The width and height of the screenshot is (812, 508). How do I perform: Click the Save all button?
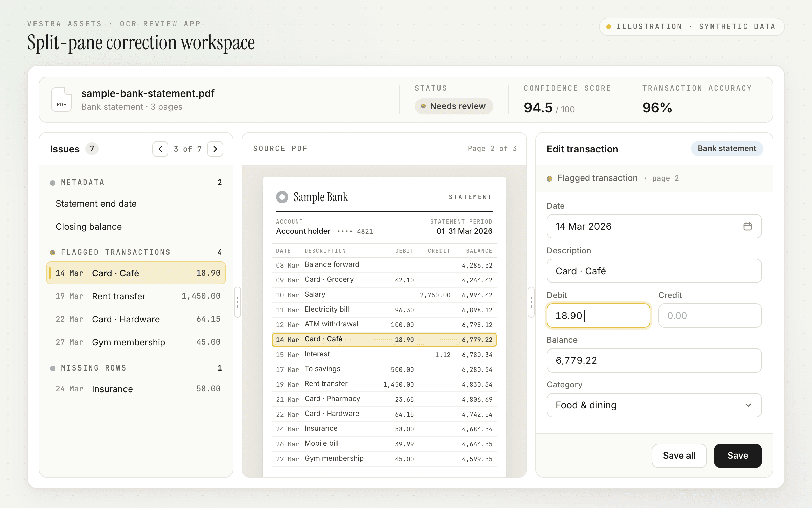pyautogui.click(x=679, y=456)
